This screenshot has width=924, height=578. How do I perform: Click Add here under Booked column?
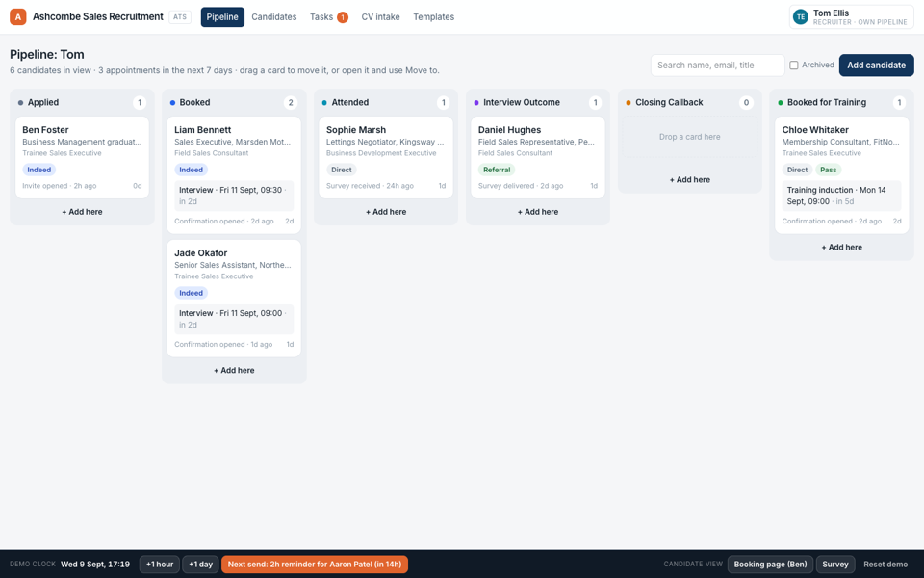(x=234, y=370)
